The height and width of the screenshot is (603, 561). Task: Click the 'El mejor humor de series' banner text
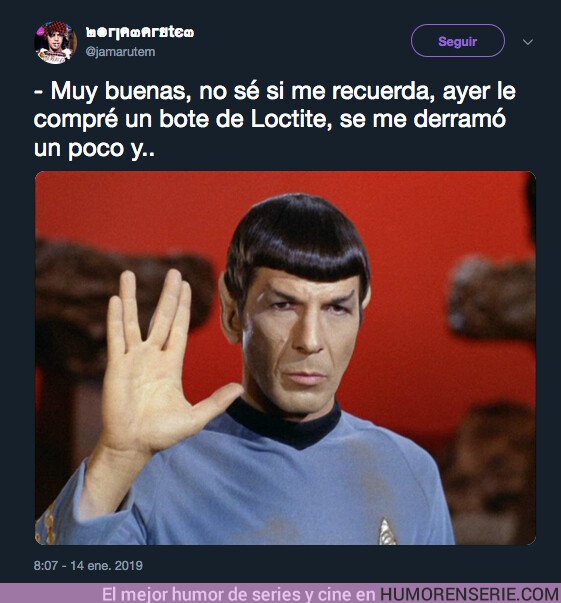tap(239, 594)
